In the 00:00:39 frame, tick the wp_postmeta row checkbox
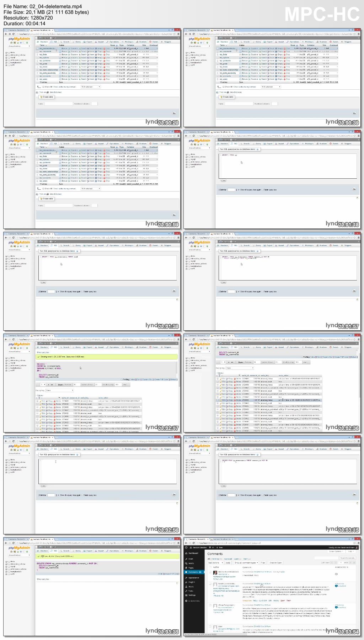This screenshot has height=640, width=364. pos(218,61)
